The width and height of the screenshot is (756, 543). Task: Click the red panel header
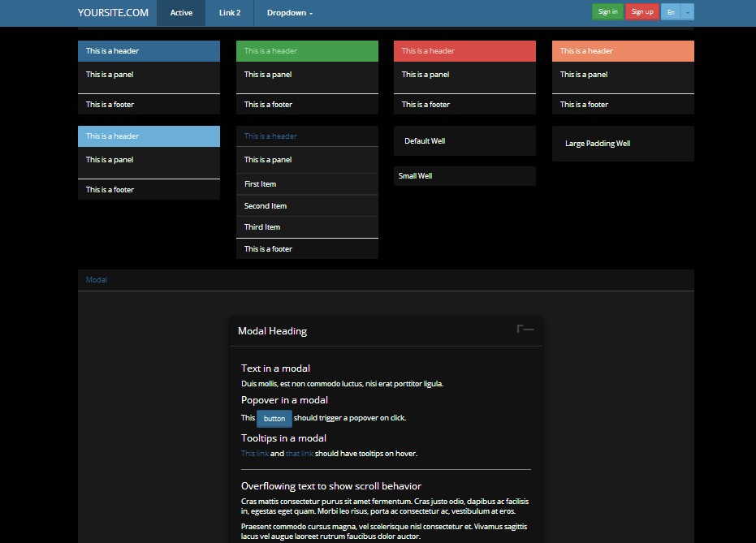(x=464, y=51)
